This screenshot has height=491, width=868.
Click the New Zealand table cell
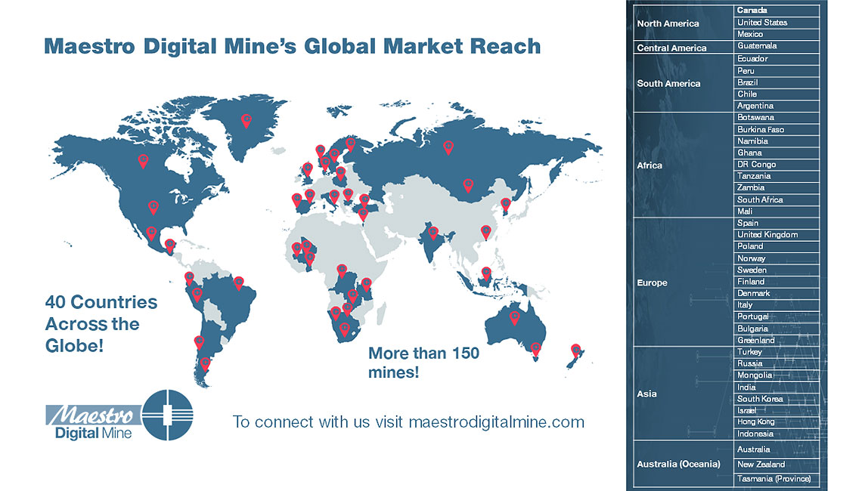tap(777, 465)
